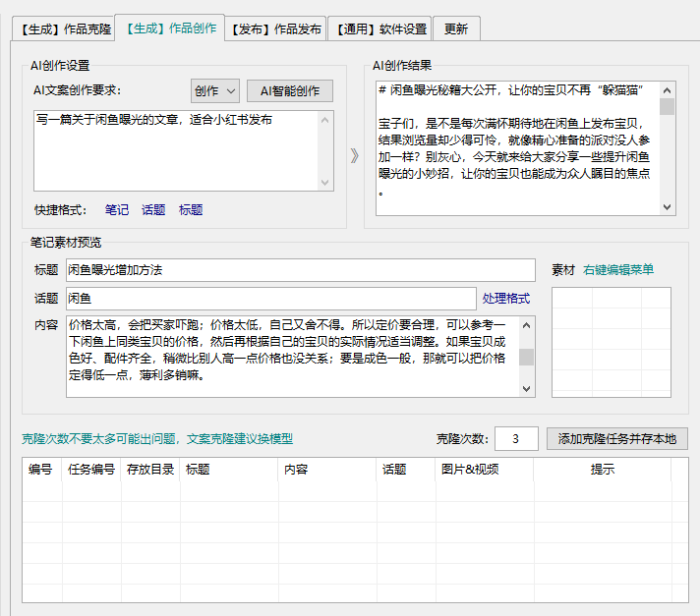Select the 【生成】作品创作 tab

170,28
